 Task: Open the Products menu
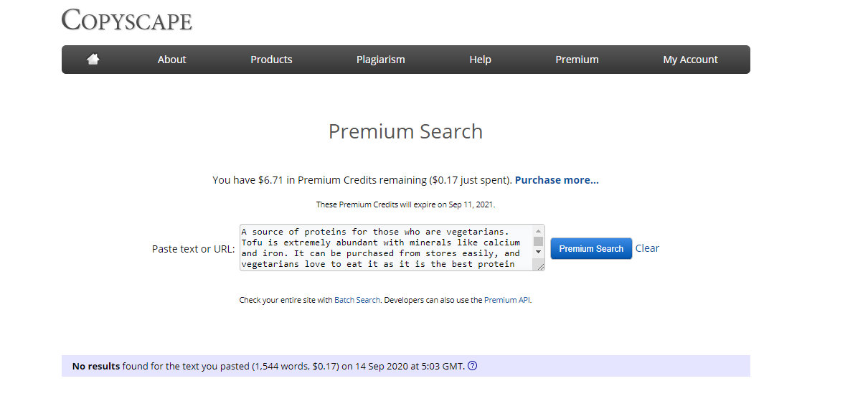[x=271, y=60]
